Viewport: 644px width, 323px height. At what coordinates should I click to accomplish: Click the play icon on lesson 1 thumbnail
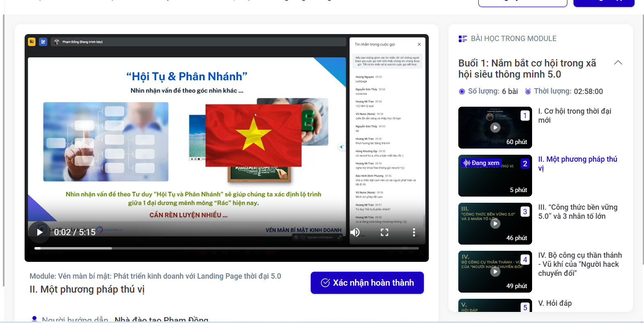point(495,128)
